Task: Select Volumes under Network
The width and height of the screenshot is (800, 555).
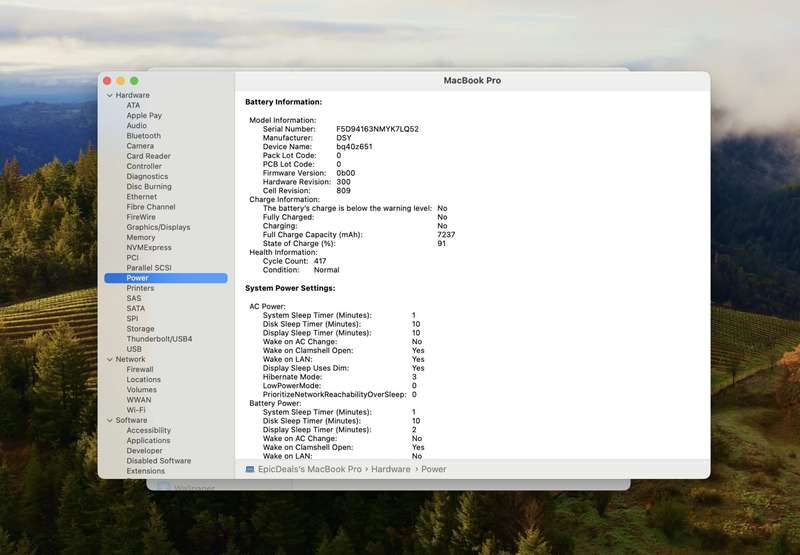Action: pos(141,390)
